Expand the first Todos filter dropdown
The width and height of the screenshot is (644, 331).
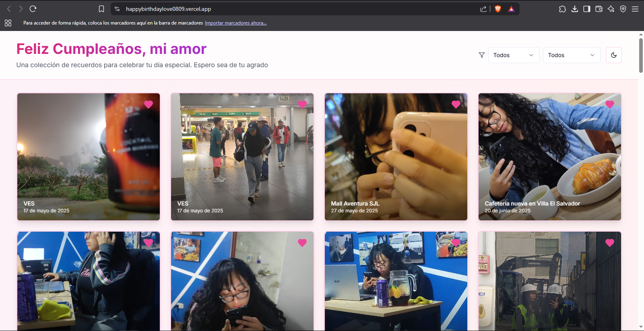click(x=514, y=55)
